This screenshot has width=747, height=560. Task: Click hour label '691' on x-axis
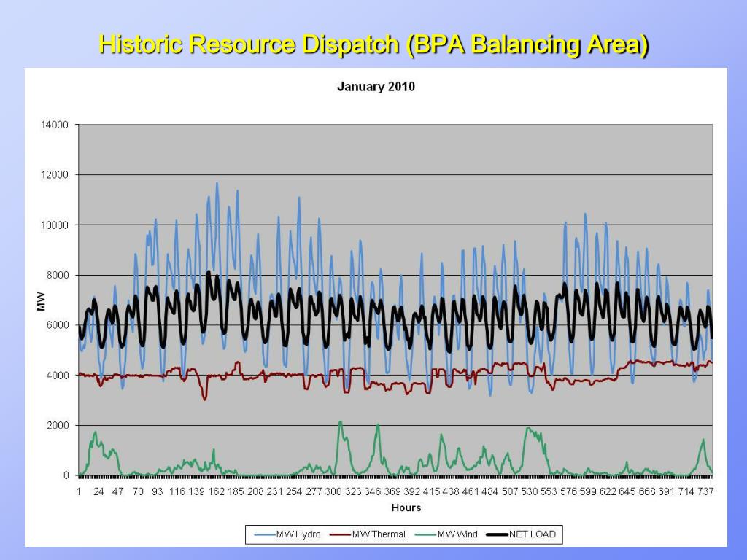pyautogui.click(x=667, y=491)
